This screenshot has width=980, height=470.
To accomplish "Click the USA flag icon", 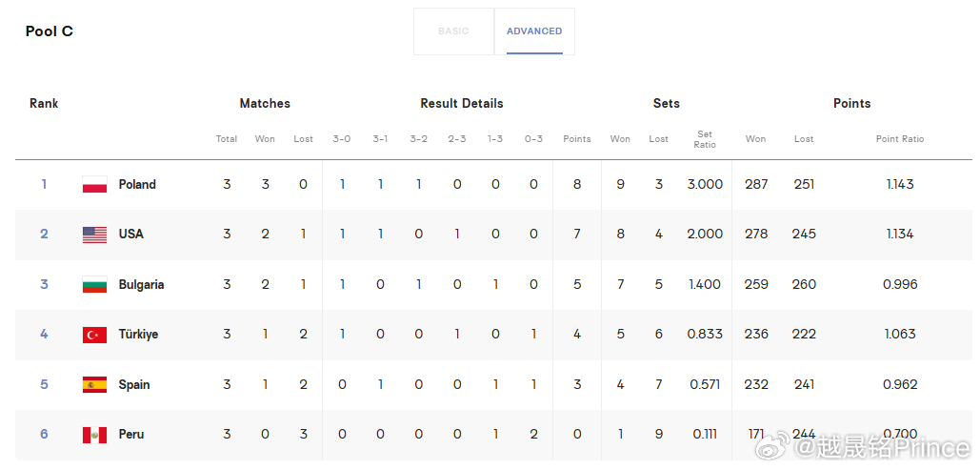I will 94,235.
